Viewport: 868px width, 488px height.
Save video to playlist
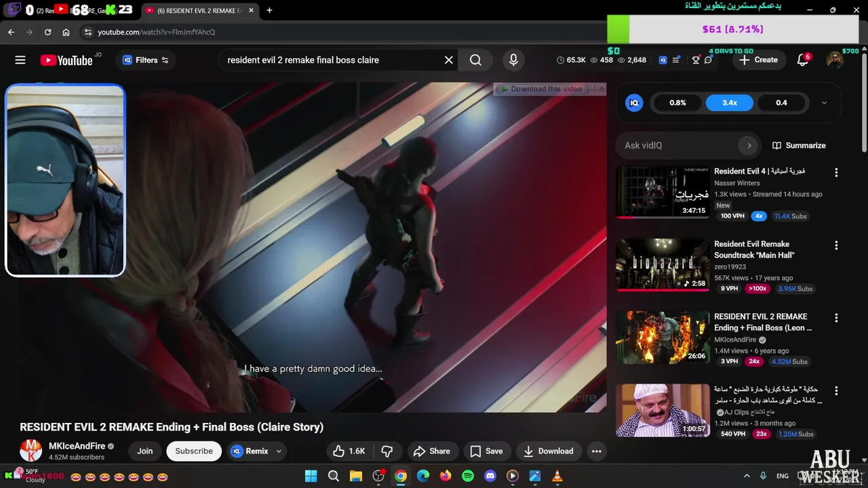coord(487,451)
